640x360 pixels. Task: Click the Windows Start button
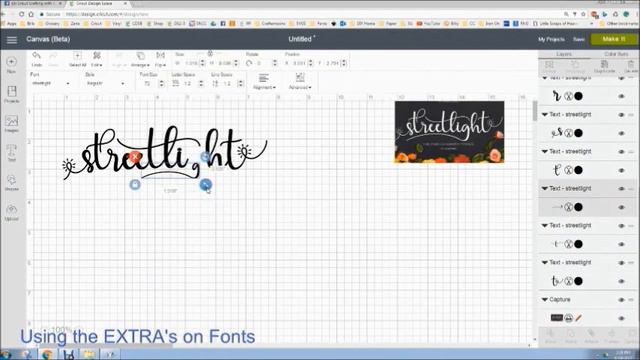pos(6,354)
